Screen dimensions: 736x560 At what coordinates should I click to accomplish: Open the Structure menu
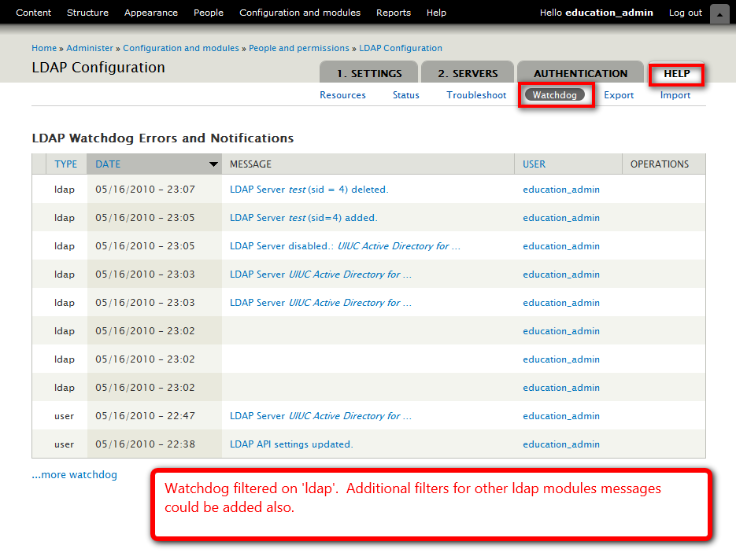click(87, 13)
